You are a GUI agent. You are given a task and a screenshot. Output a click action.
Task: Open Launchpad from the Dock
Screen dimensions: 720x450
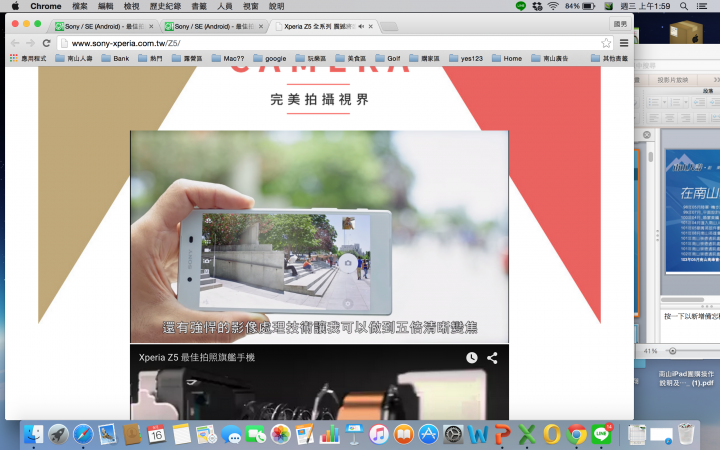(x=58, y=434)
